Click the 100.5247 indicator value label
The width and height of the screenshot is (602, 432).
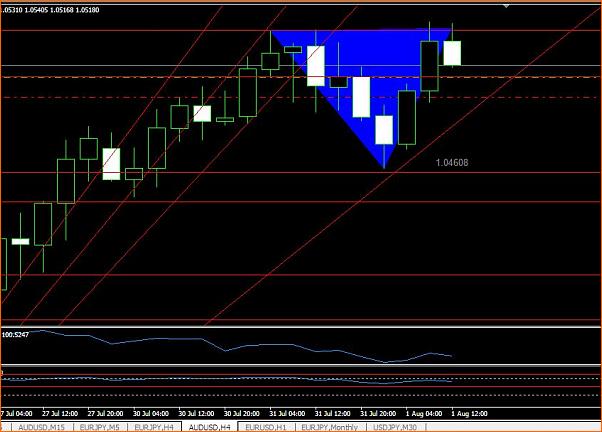coord(15,335)
